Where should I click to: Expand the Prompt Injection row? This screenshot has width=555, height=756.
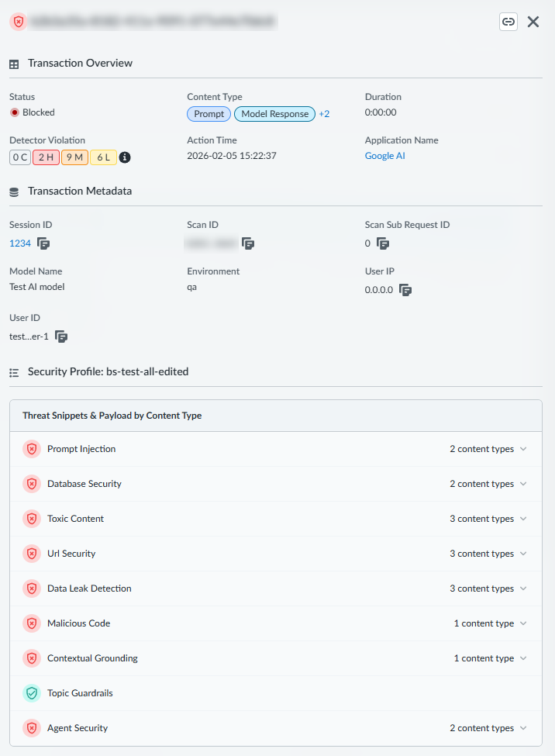tap(523, 449)
